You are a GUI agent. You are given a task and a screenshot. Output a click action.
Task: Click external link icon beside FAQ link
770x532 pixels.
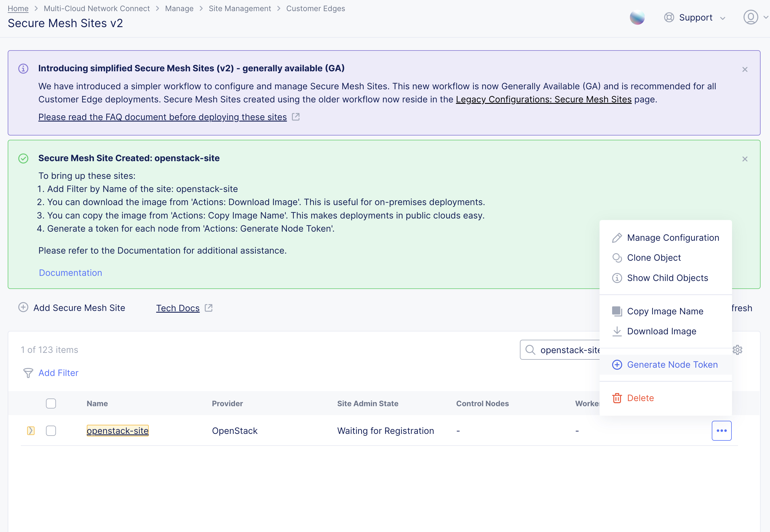pos(295,117)
